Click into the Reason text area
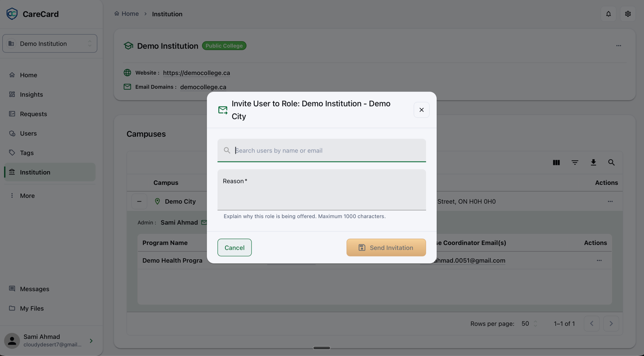644x356 pixels. 322,190
